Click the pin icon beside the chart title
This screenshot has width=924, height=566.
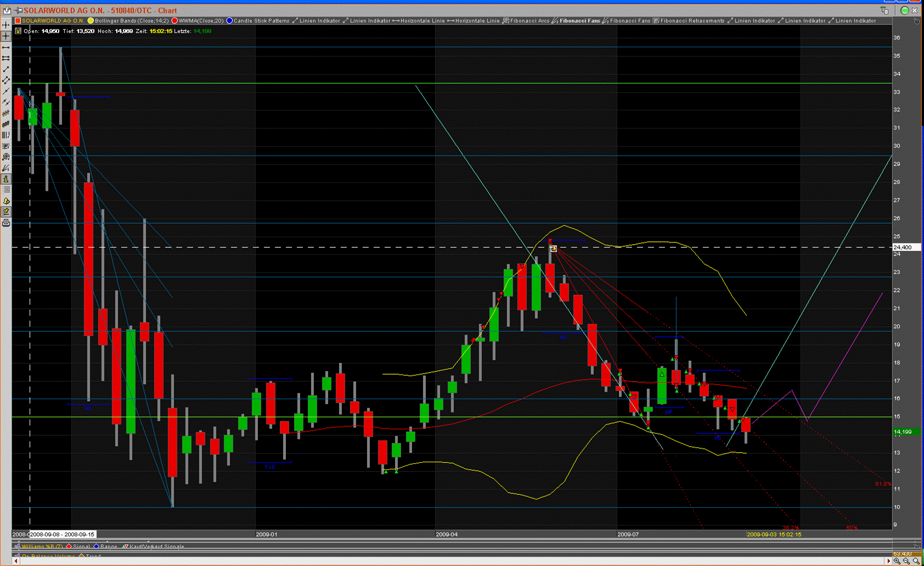tap(19, 10)
